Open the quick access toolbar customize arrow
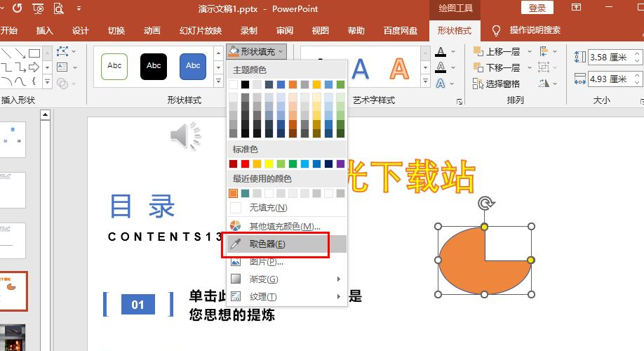This screenshot has height=351, width=644. (x=79, y=8)
